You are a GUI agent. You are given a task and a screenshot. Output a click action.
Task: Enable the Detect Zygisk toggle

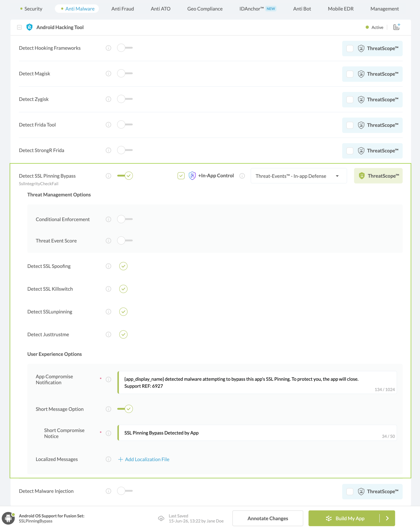[125, 99]
